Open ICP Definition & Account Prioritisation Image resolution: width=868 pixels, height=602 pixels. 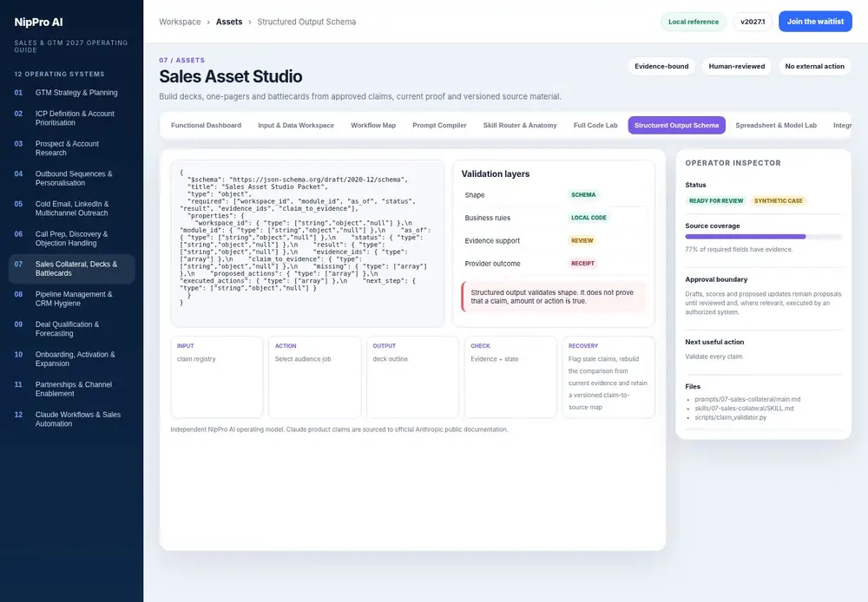point(71,118)
